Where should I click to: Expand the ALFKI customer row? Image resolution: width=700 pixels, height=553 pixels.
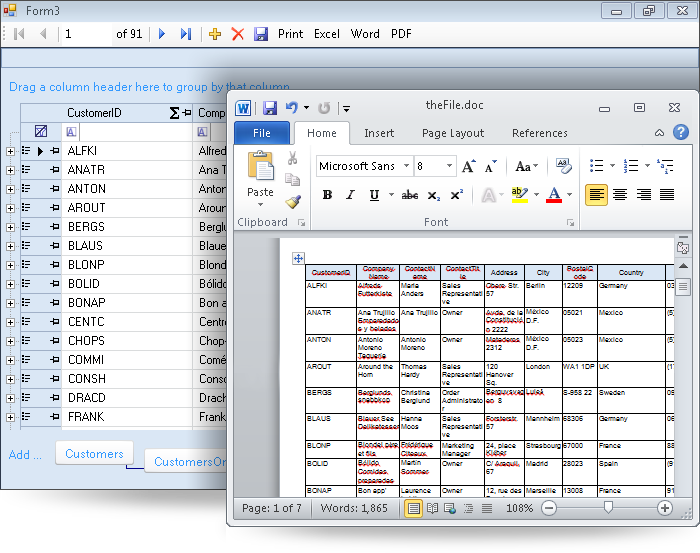[10, 152]
